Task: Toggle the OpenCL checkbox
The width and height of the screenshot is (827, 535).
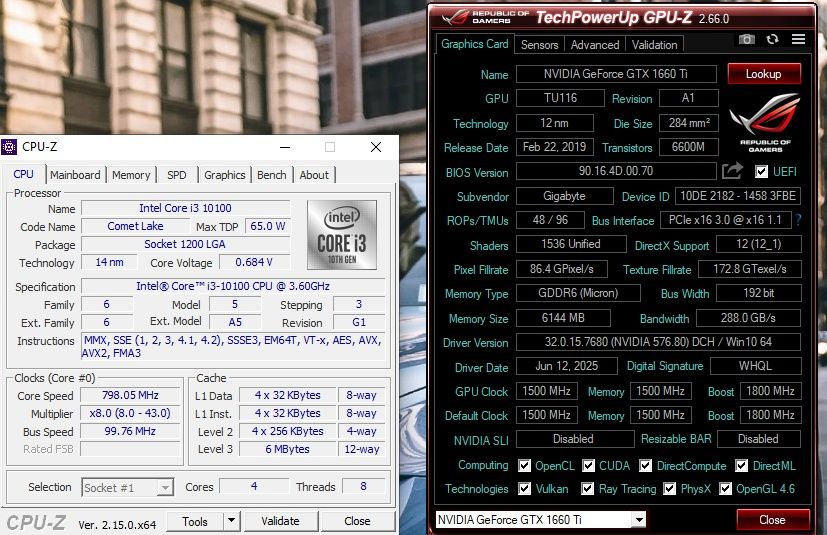Action: pos(524,465)
